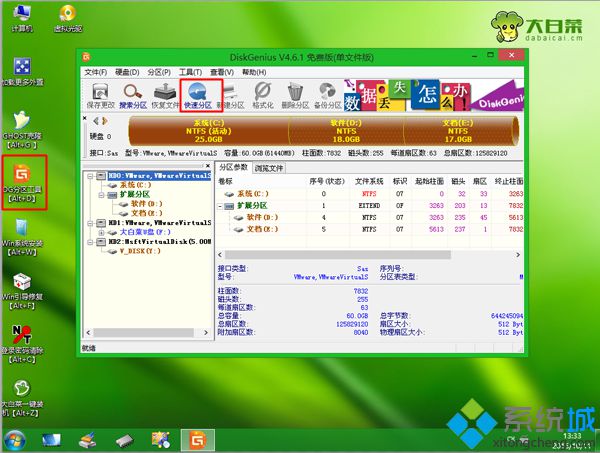
Task: Switch to the 浏览文件 tab
Action: point(269,168)
